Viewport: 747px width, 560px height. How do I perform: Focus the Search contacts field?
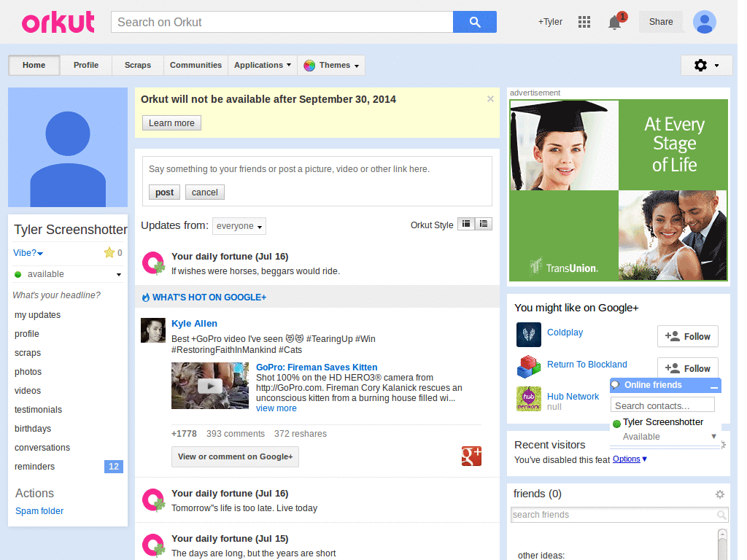point(662,405)
